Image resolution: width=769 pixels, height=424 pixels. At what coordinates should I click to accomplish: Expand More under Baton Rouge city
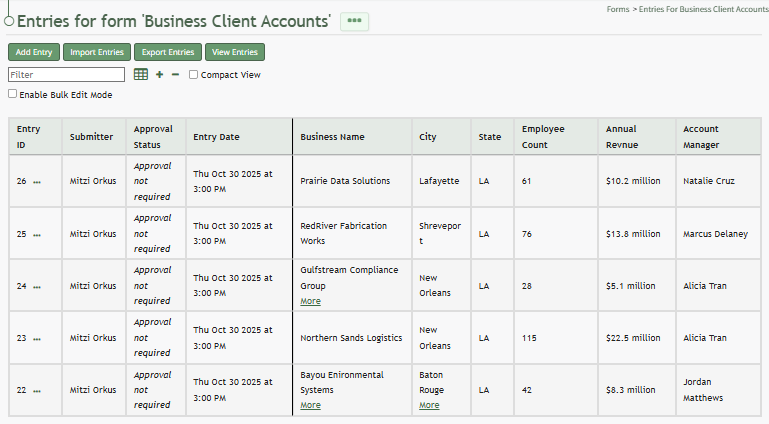tap(429, 405)
